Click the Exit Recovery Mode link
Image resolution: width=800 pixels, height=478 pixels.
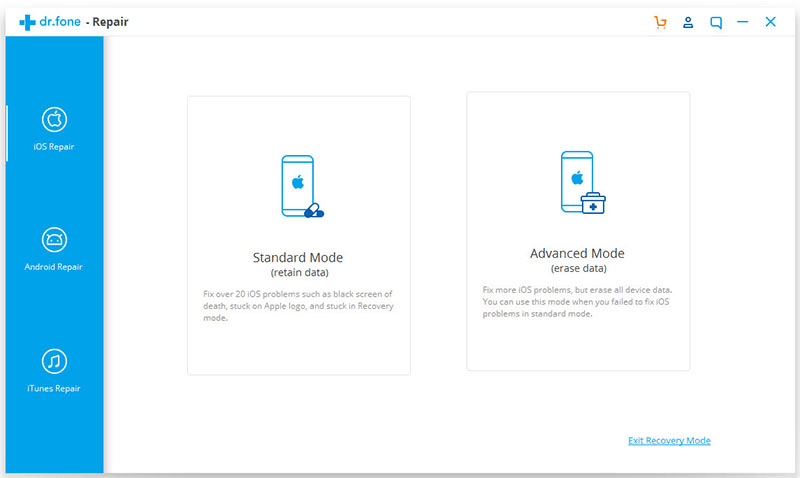click(x=669, y=441)
